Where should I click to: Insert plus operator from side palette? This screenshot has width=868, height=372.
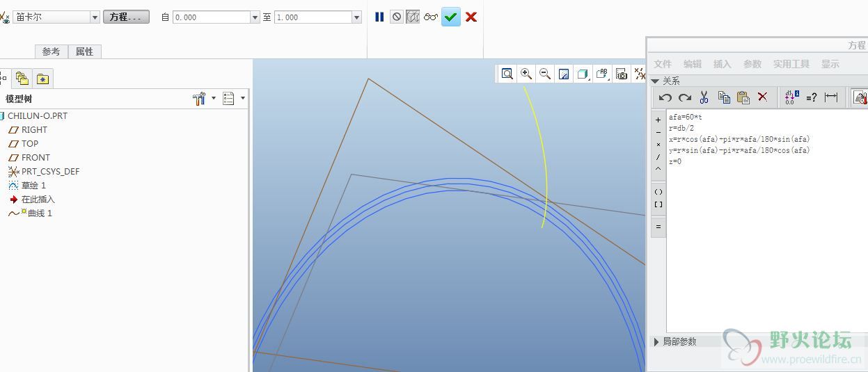click(x=658, y=120)
